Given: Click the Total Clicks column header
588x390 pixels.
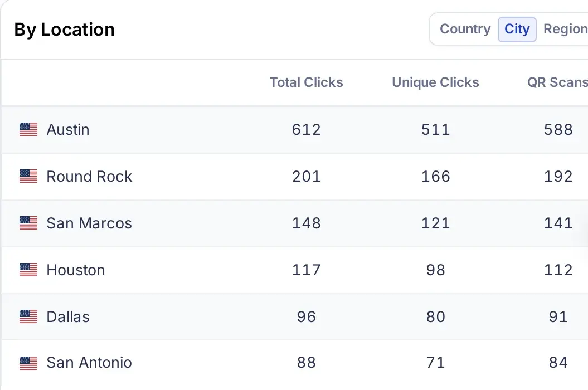Looking at the screenshot, I should click(x=307, y=82).
